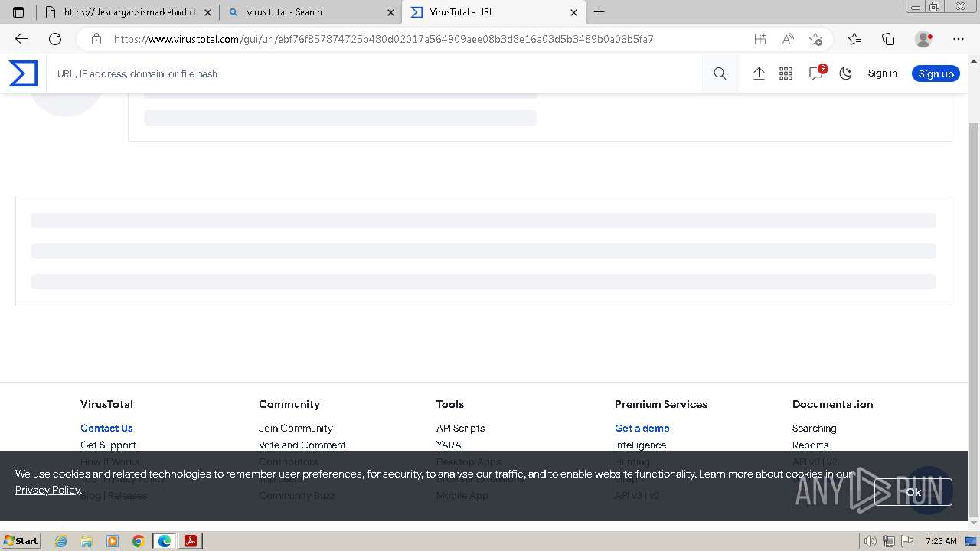Open the apps grid icon
Image resolution: width=980 pixels, height=551 pixels.
click(x=786, y=73)
